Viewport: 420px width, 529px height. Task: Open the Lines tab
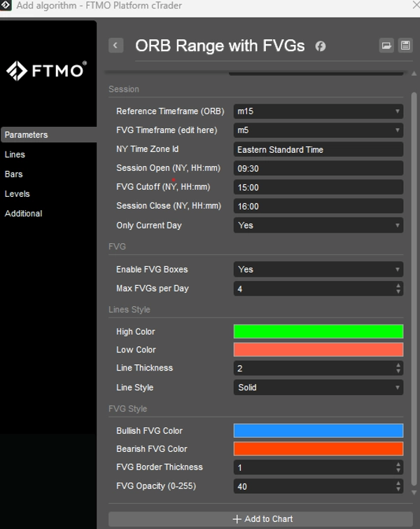click(x=15, y=155)
